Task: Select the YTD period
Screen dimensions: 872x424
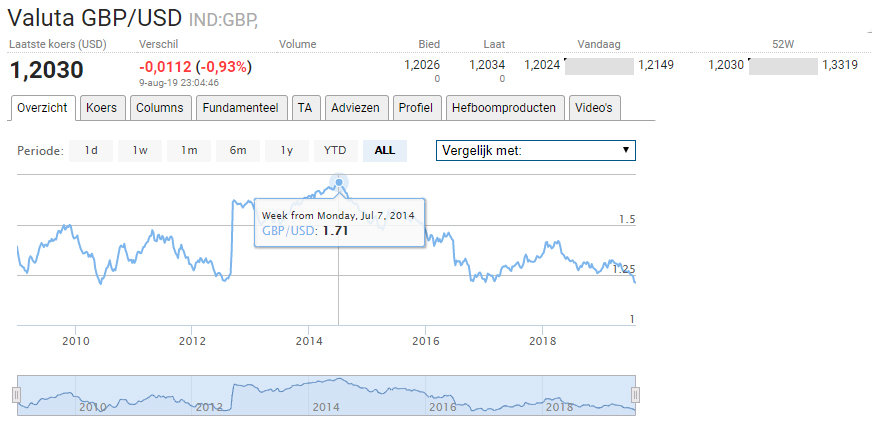Action: click(335, 151)
